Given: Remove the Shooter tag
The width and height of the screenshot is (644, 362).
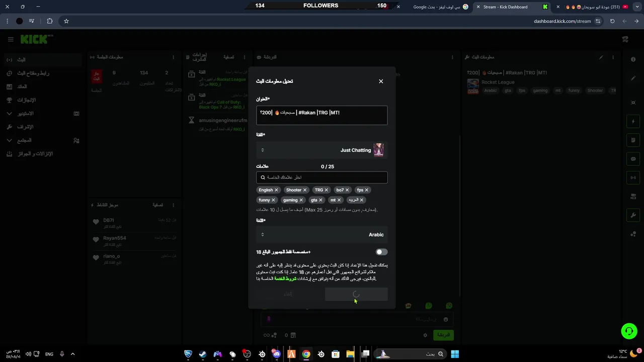Looking at the screenshot, I should tap(305, 190).
